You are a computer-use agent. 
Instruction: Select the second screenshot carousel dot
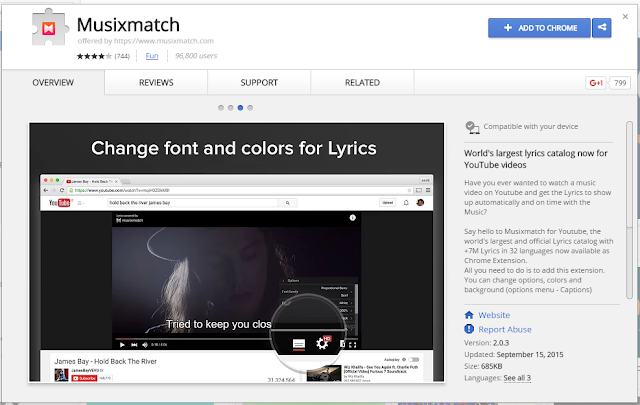(231, 108)
